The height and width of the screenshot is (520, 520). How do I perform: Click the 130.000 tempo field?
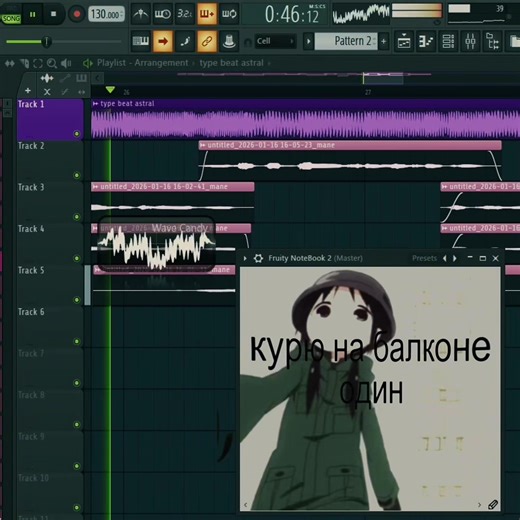coord(106,14)
